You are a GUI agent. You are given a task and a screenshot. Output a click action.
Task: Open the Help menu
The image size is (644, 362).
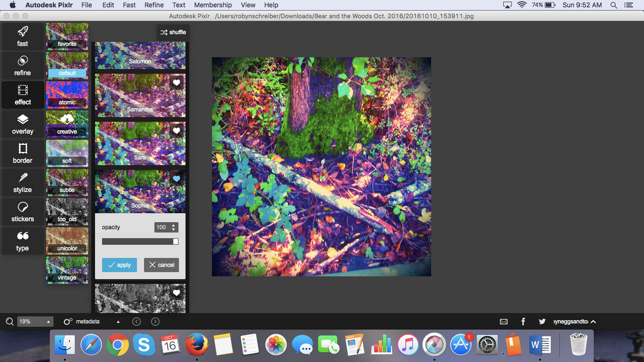pos(271,5)
